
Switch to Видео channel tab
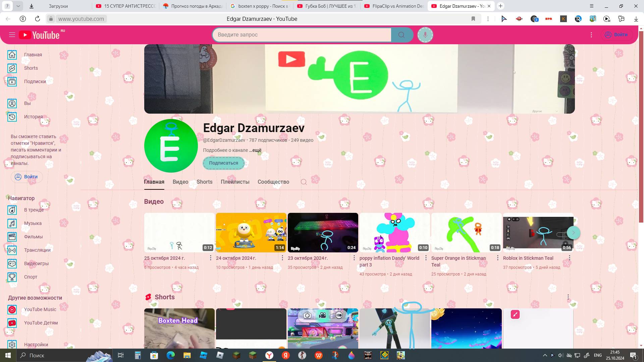coord(180,182)
